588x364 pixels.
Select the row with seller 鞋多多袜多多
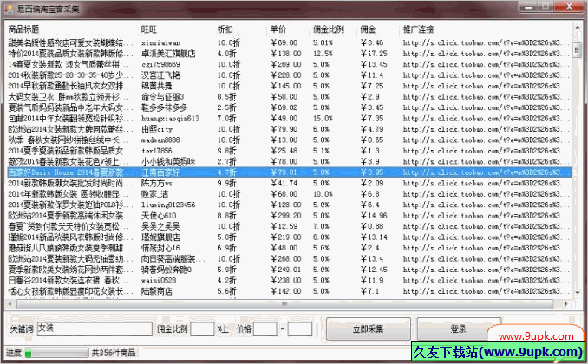point(288,107)
